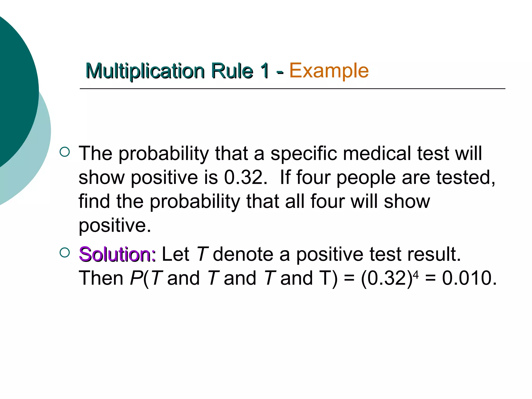This screenshot has height=399, width=532.
Task: Click the expression '(0.32)' in the solution
Action: pos(387,279)
